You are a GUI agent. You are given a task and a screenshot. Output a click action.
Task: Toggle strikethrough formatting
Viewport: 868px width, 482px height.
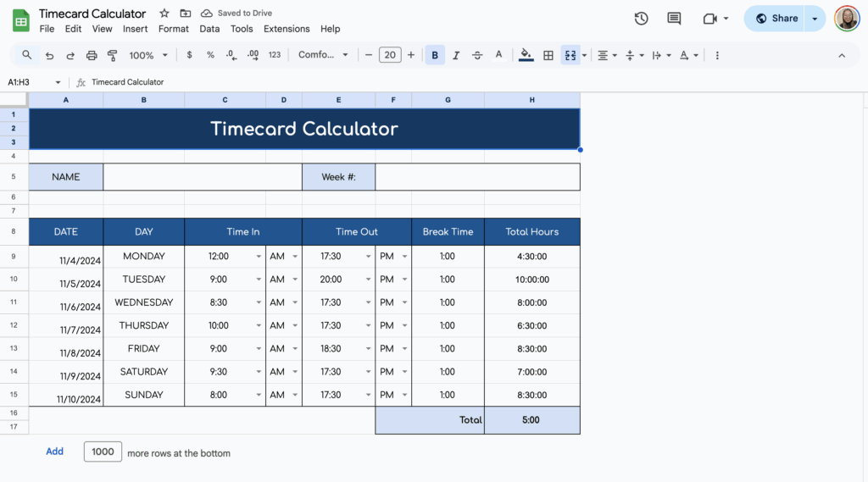(477, 55)
